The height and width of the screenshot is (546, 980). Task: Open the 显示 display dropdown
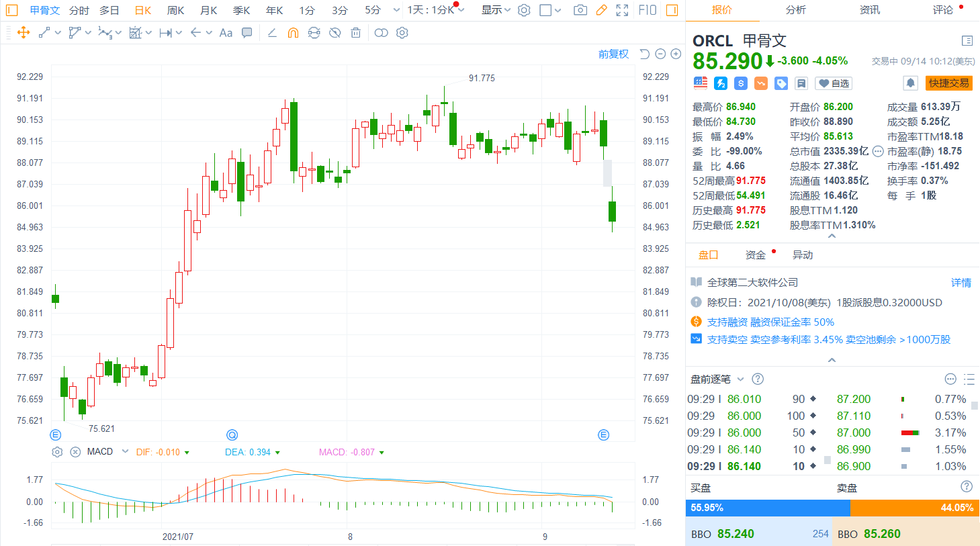(x=496, y=10)
